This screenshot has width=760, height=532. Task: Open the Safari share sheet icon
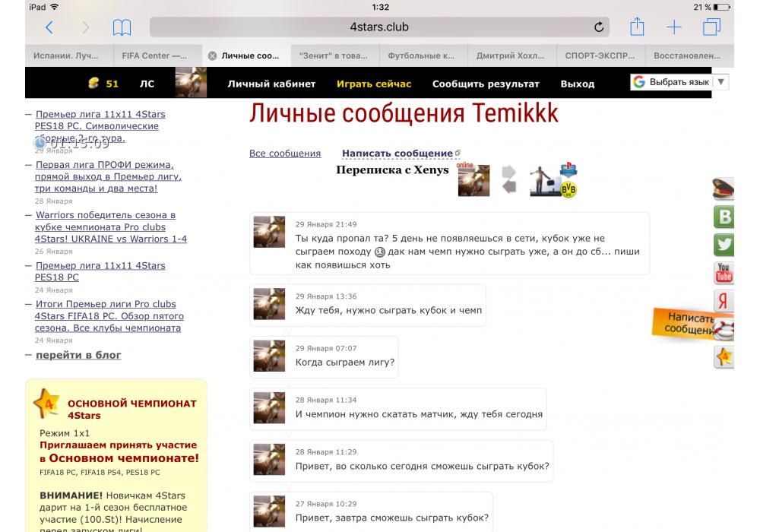(x=637, y=27)
